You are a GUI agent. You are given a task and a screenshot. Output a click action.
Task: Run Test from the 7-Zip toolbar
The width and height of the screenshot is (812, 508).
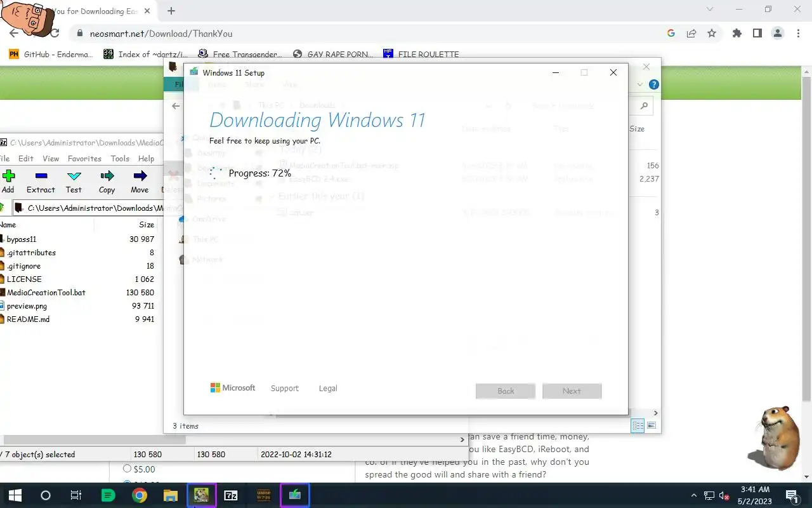74,181
